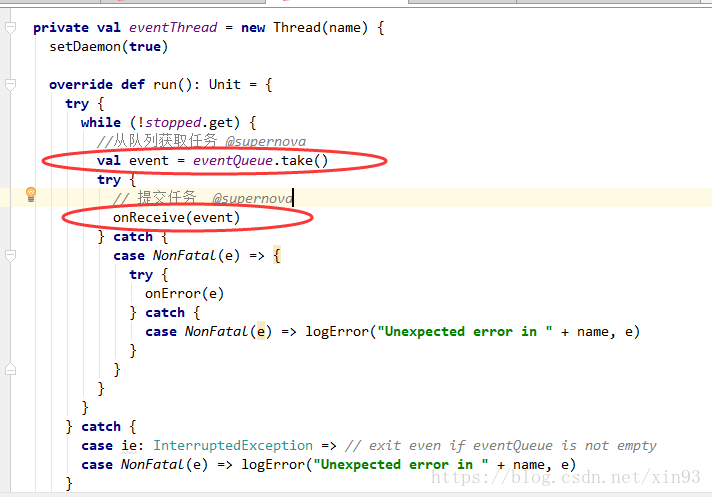Click the 'ie' variable in the catch case
The width and height of the screenshot is (712, 497).
[129, 446]
